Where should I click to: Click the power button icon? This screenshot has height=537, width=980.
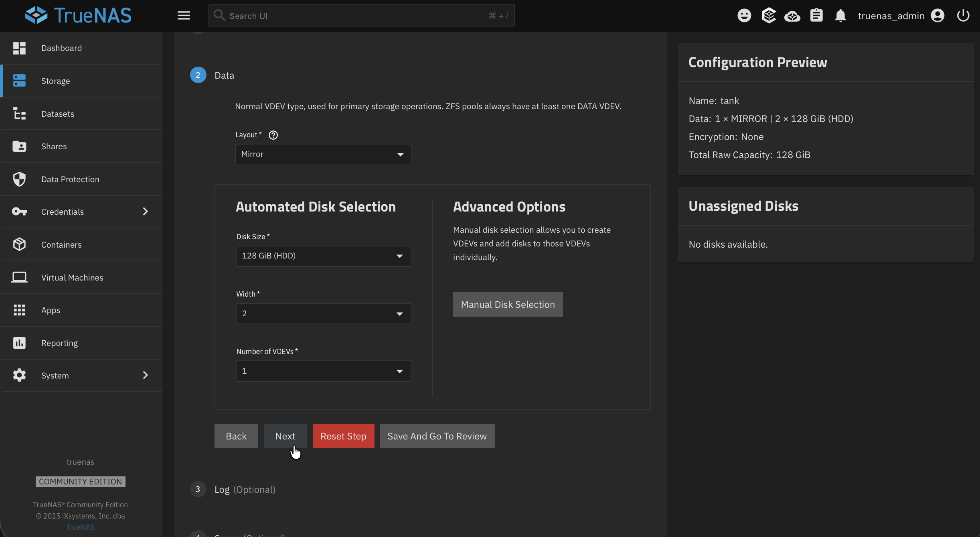(x=963, y=16)
